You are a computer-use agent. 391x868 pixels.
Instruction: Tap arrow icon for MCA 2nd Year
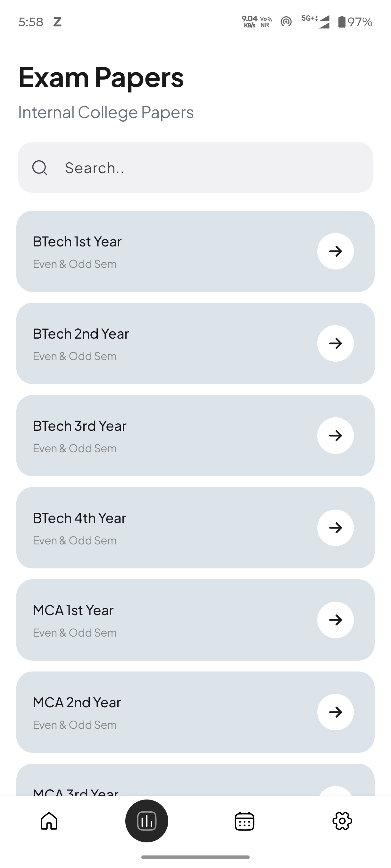(x=335, y=712)
